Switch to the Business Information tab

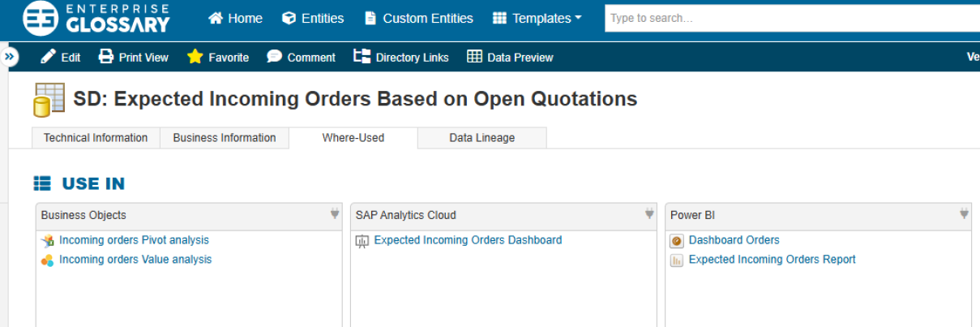point(225,138)
